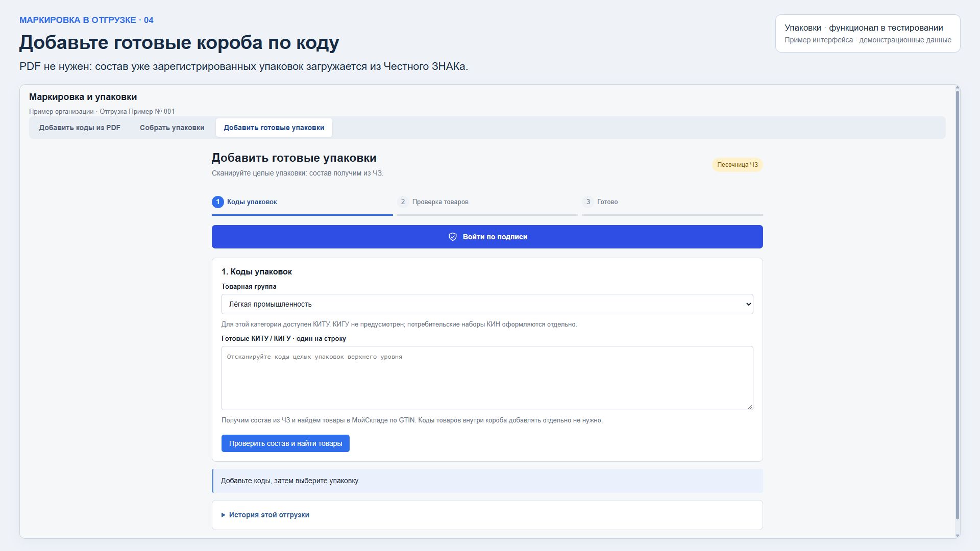Click the shield icon in the sign-in button
The image size is (980, 551).
[x=452, y=237]
